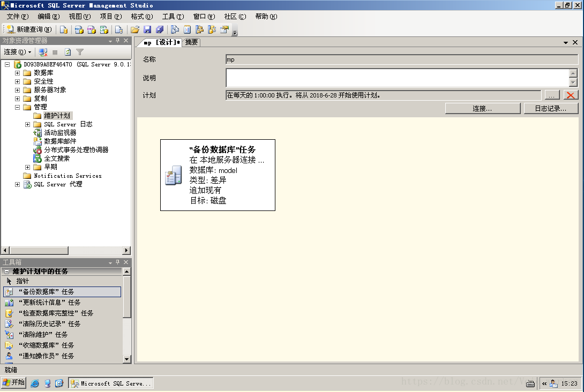
Task: Click the SQL Server Mobile query icon
Action: (119, 30)
